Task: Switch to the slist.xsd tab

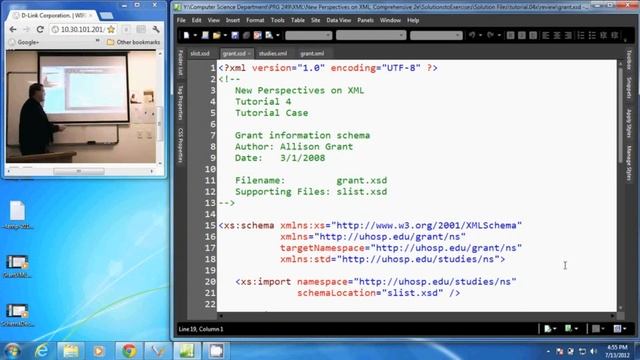Action: (x=200, y=53)
